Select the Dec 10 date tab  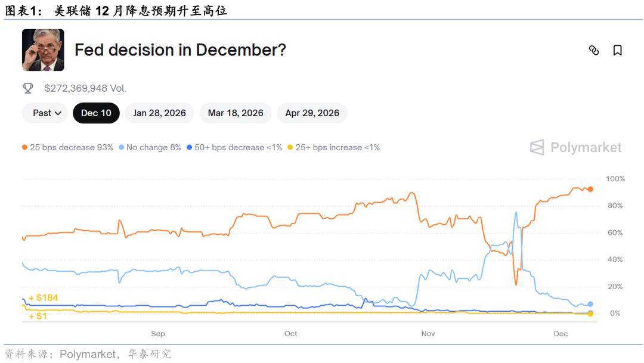click(x=96, y=113)
